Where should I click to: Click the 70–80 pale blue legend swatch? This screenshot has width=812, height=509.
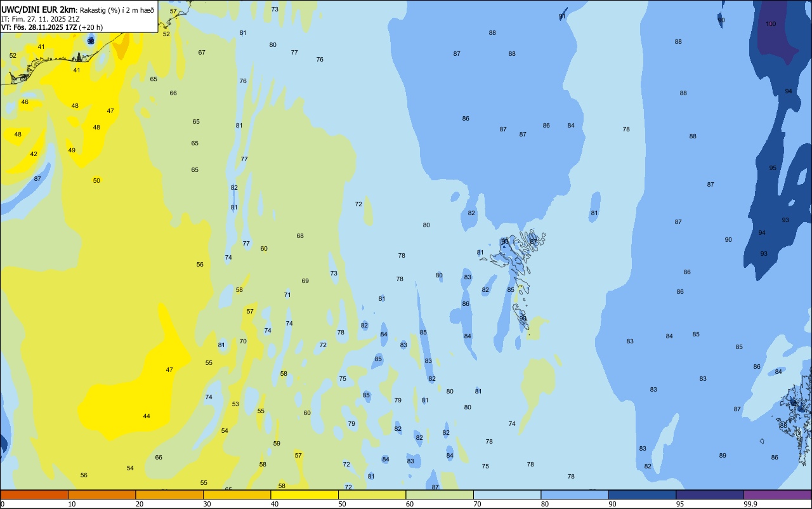(x=507, y=494)
